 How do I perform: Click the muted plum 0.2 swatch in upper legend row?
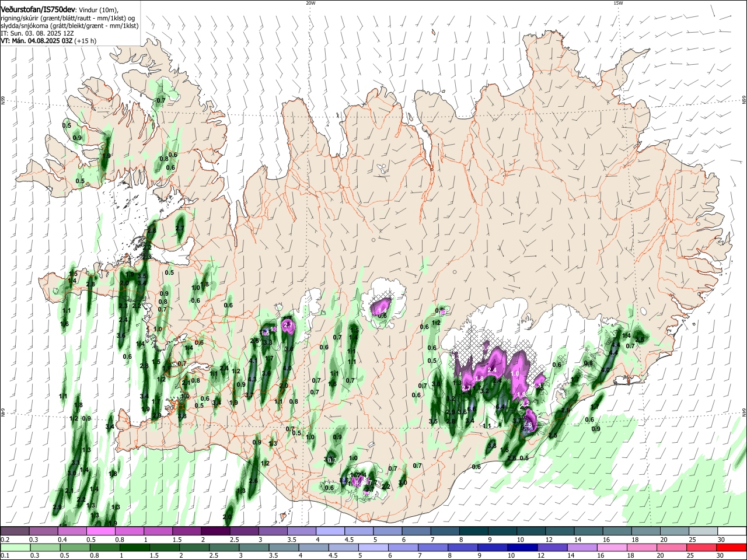pos(15,531)
